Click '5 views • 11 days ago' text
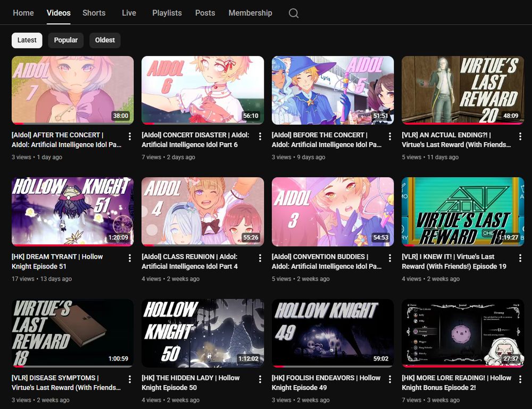532x409 pixels. click(x=430, y=157)
